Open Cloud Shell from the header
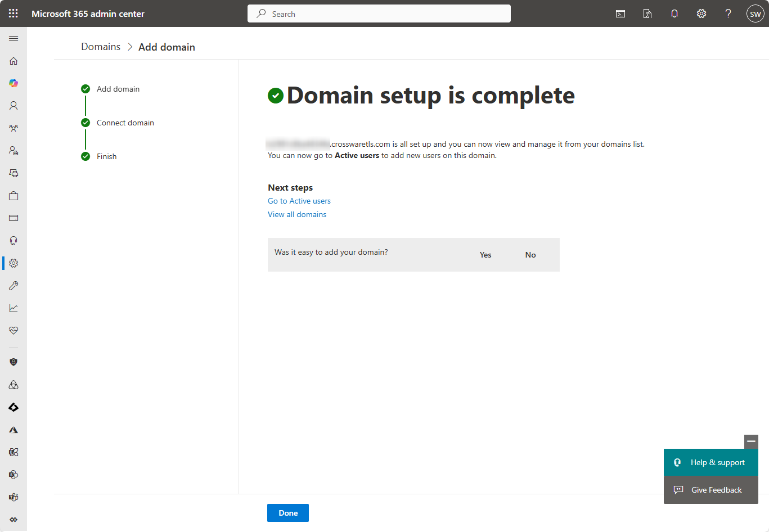769x532 pixels. coord(620,13)
